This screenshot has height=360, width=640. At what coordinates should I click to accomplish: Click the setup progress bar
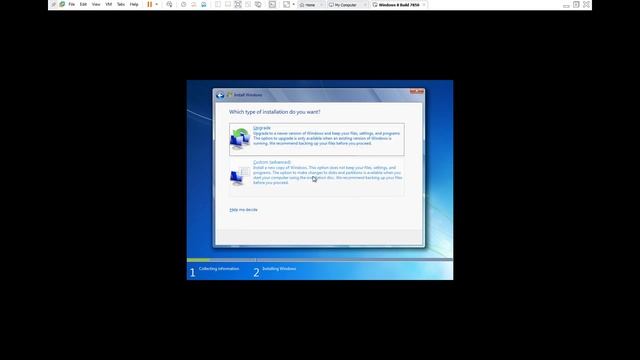coord(320,260)
